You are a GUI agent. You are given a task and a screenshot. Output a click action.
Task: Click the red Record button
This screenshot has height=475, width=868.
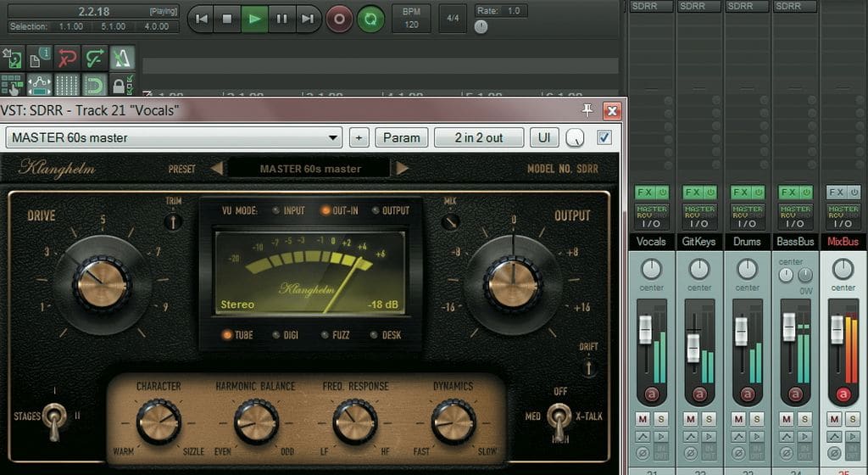[x=339, y=20]
